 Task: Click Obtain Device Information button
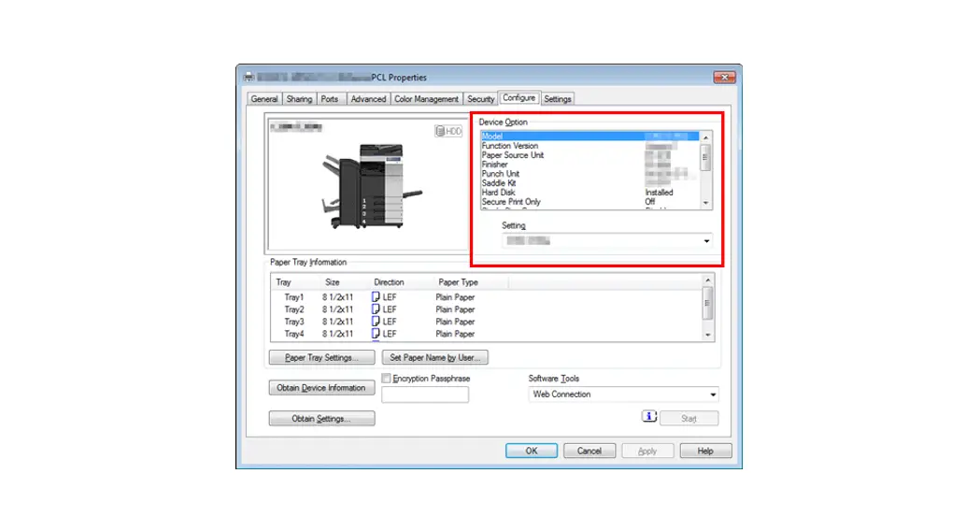click(x=322, y=388)
